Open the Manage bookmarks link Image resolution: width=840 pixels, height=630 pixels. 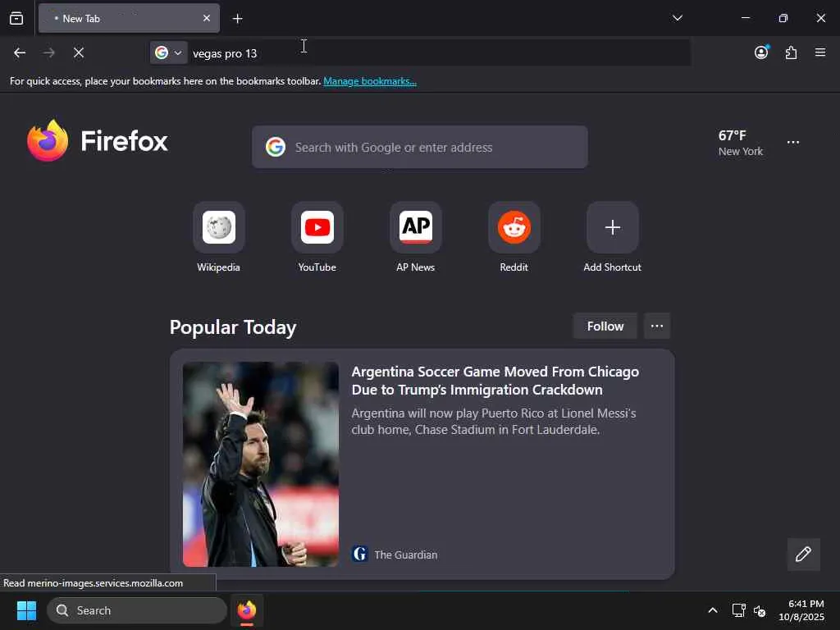click(x=370, y=81)
